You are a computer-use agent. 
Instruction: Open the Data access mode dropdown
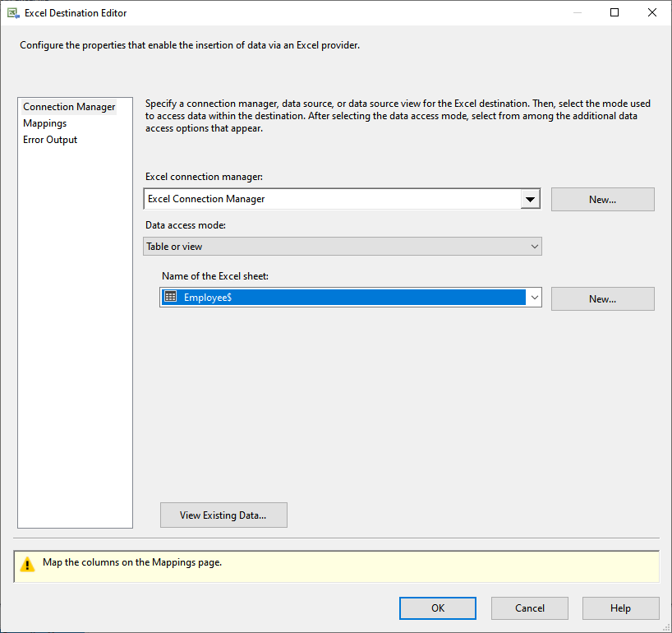(343, 247)
